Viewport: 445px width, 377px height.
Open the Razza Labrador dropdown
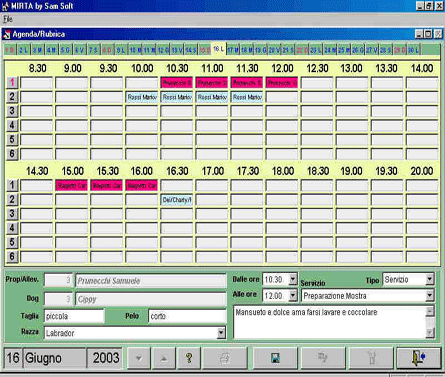pos(221,333)
